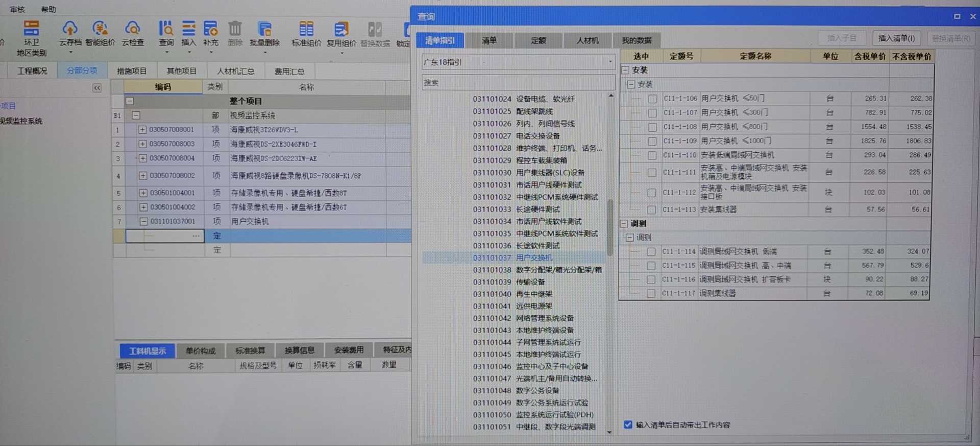The height and width of the screenshot is (446, 980).
Task: Click the ellipsis button in the selected code cell
Action: [196, 236]
